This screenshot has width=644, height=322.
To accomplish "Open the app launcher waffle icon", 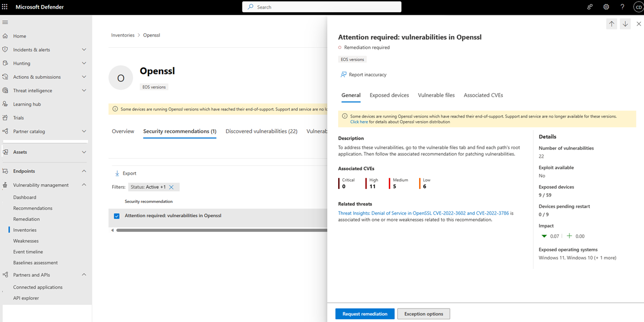I will pyautogui.click(x=5, y=7).
